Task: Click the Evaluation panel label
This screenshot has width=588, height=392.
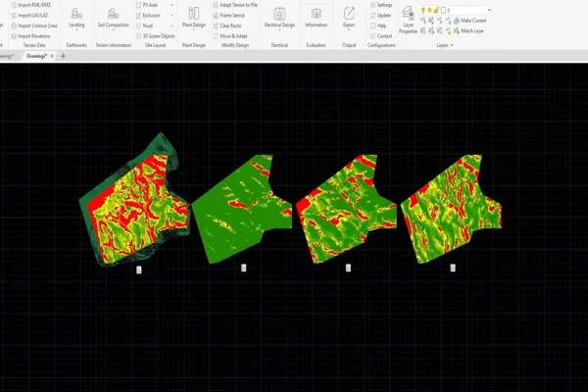Action: (x=317, y=45)
